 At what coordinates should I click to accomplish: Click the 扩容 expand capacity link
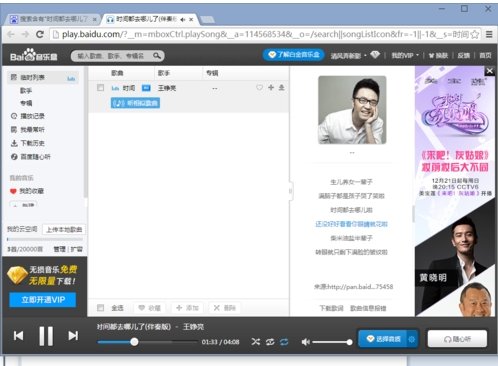(x=76, y=249)
